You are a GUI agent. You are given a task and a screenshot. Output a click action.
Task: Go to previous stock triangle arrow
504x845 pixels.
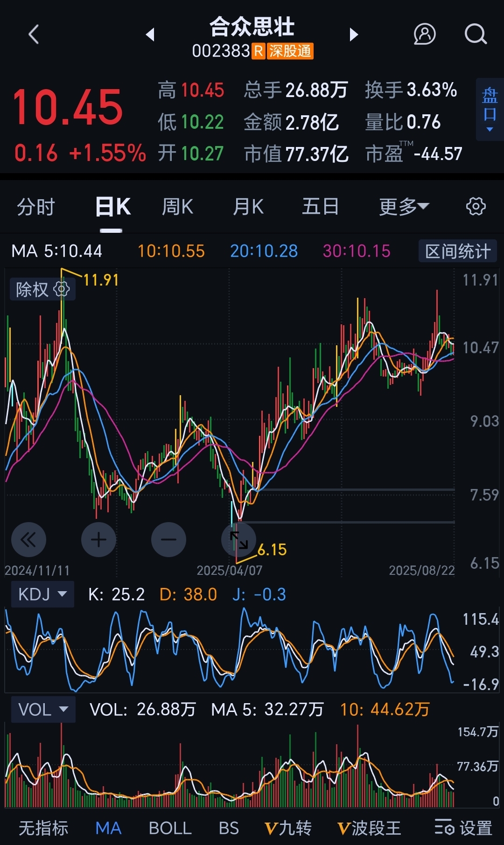(150, 35)
